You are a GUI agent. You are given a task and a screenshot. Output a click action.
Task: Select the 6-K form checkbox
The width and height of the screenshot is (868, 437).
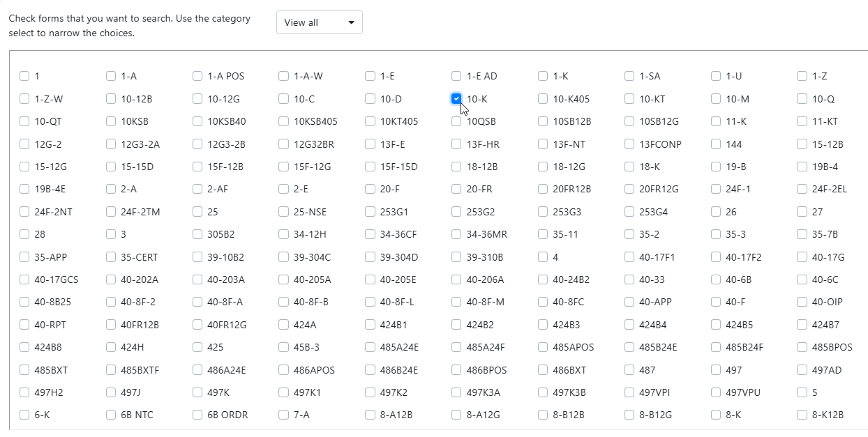click(24, 415)
